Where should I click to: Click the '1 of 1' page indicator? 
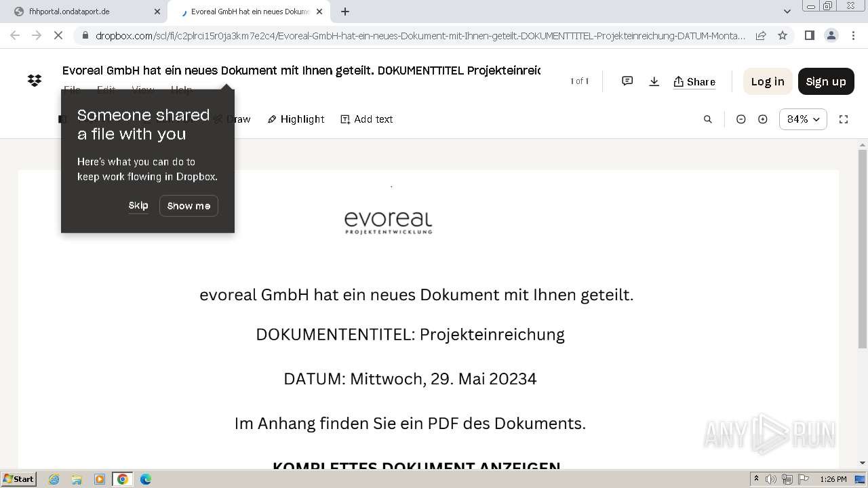pos(579,81)
